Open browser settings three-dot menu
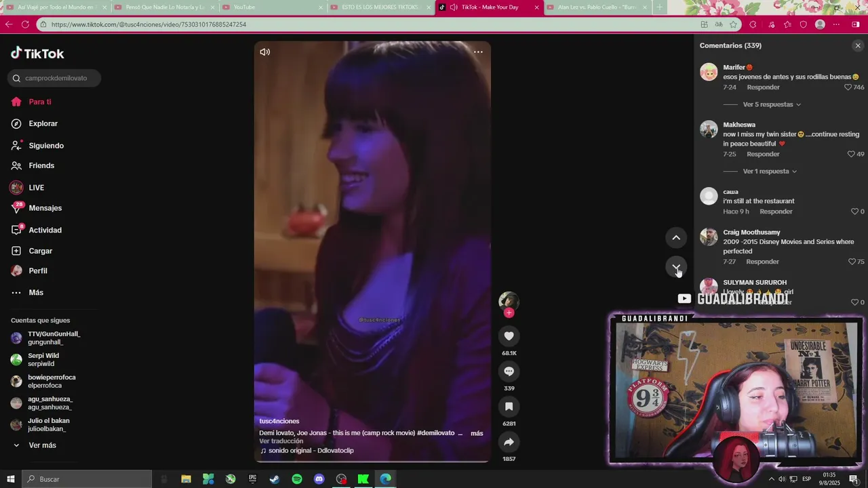868x488 pixels. [x=836, y=24]
